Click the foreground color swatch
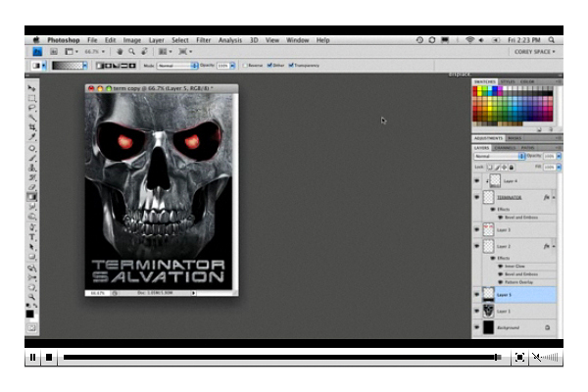Screen dimensions: 588x392 click(x=30, y=314)
